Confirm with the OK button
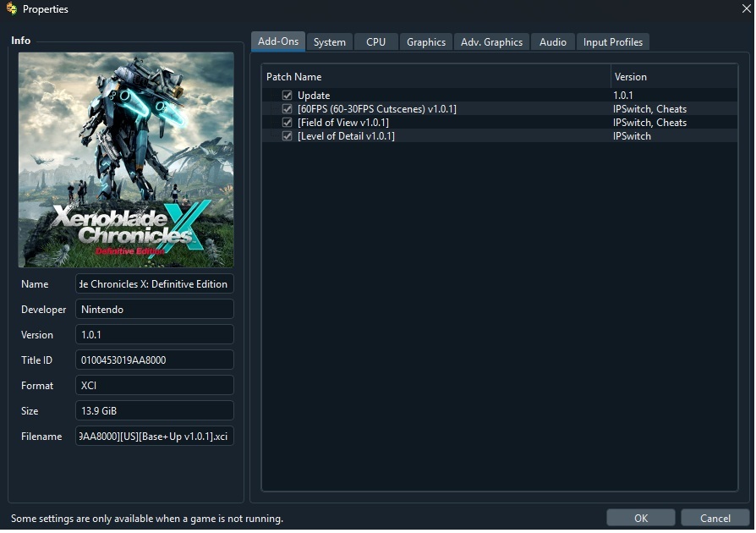 (x=641, y=518)
